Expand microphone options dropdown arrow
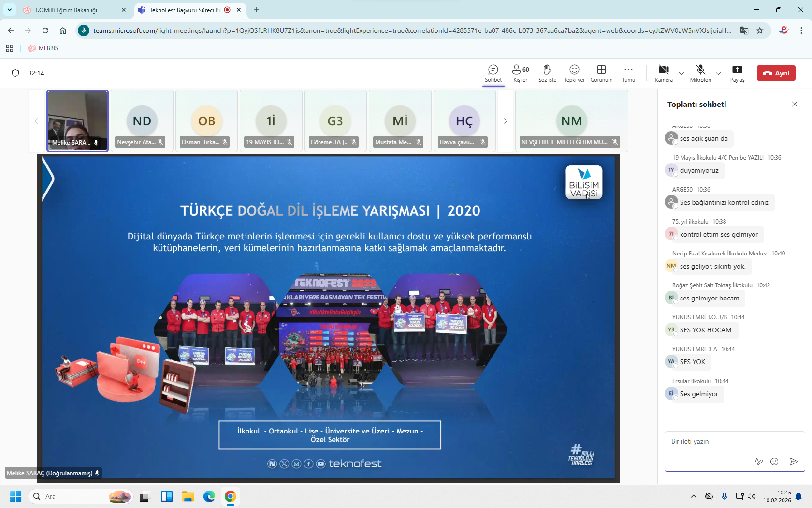The width and height of the screenshot is (812, 508). click(718, 74)
